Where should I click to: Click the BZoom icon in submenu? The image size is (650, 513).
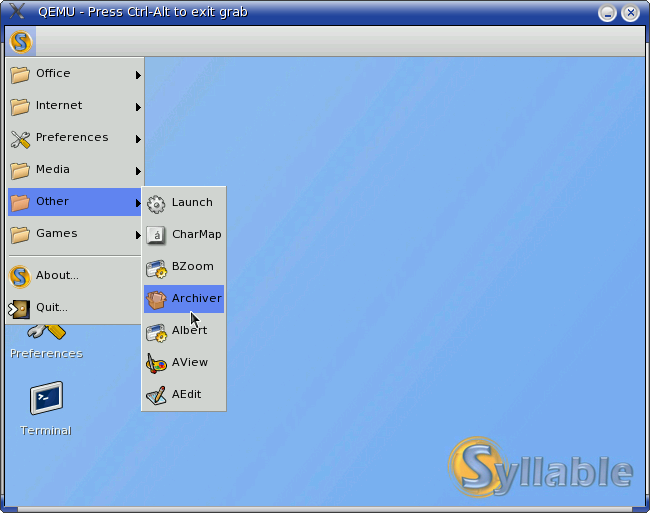pos(156,268)
